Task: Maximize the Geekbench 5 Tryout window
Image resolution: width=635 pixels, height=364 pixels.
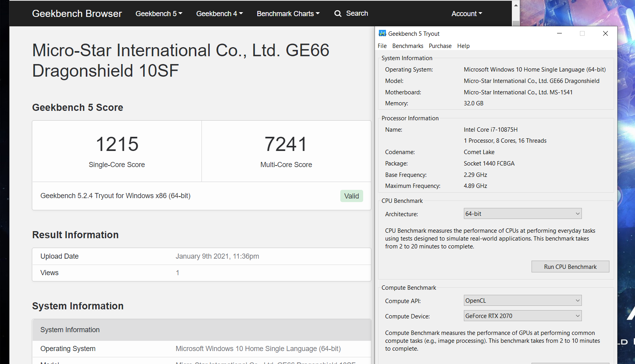Action: (582, 33)
